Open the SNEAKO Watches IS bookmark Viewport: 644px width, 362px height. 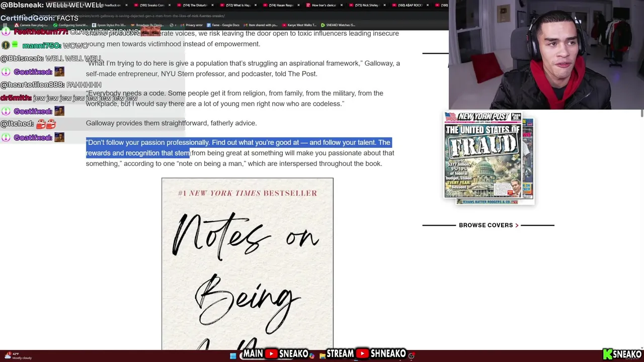[x=338, y=25]
